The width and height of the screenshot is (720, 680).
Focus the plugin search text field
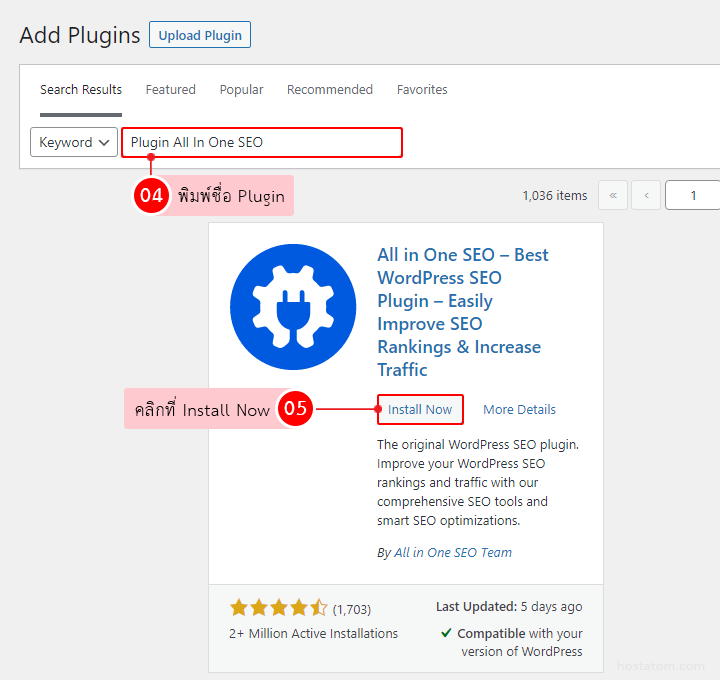(x=262, y=142)
